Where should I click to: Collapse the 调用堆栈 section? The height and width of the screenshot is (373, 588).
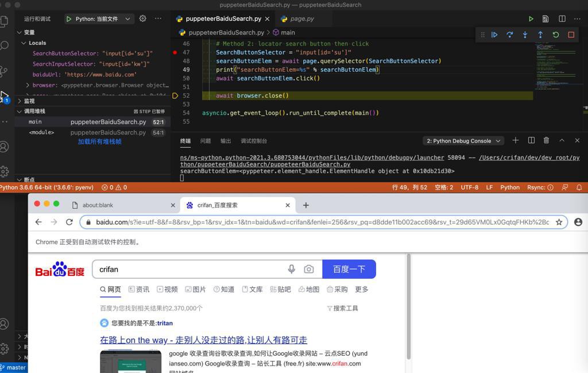coord(19,111)
